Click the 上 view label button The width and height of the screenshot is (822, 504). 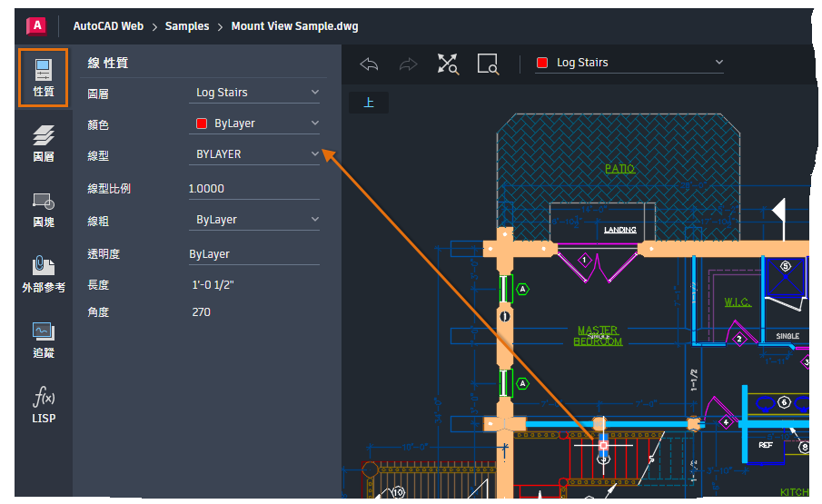click(x=369, y=103)
